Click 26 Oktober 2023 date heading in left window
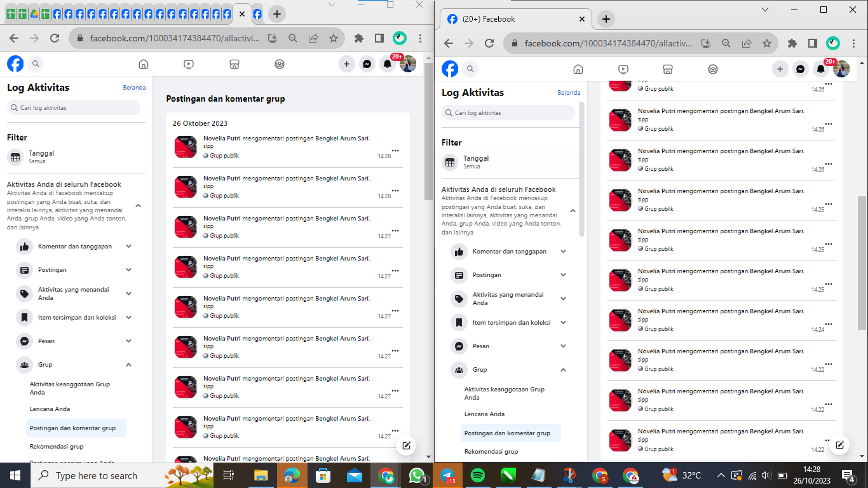This screenshot has width=868, height=488. [x=200, y=123]
